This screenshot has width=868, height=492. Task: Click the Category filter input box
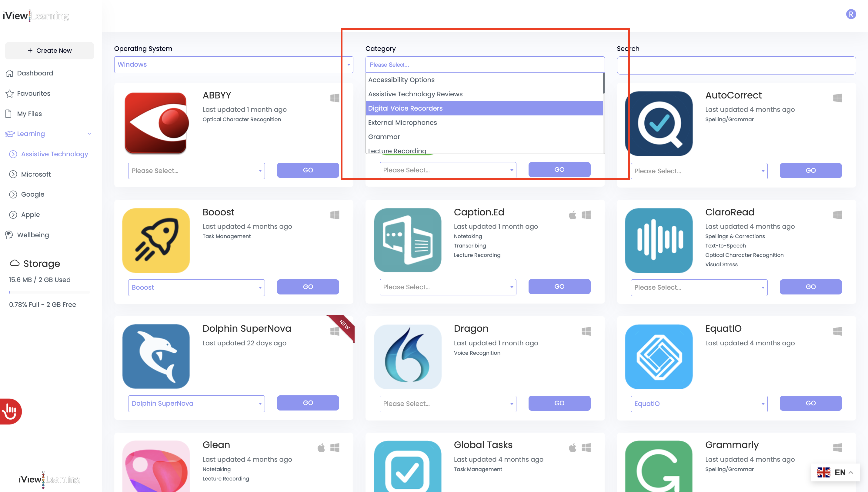click(485, 65)
